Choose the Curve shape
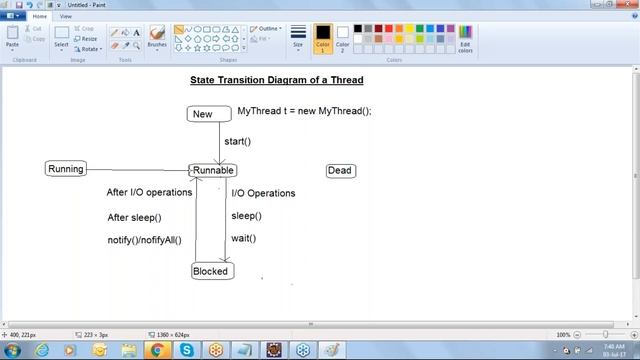This screenshot has width=640, height=360. tap(188, 29)
